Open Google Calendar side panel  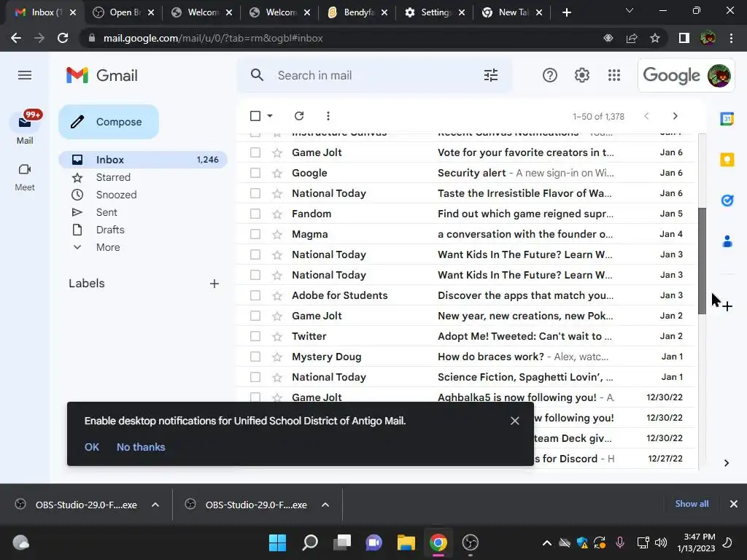point(727,119)
